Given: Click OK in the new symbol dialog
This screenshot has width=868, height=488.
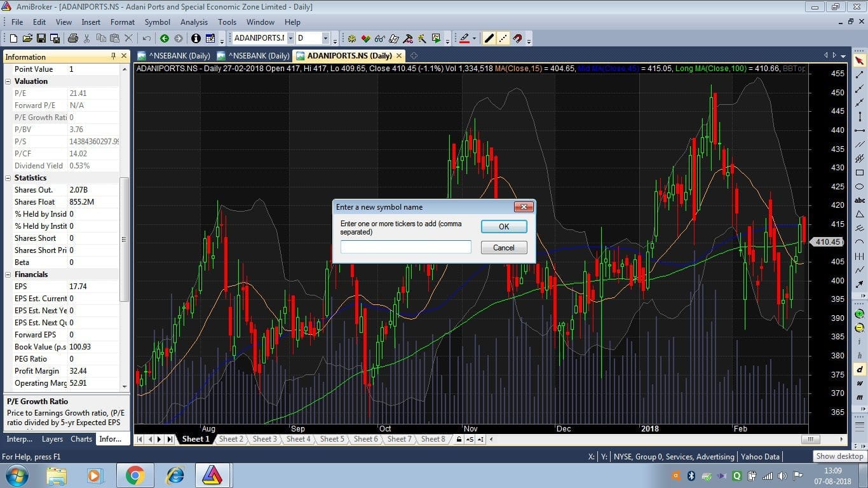Looking at the screenshot, I should (504, 226).
